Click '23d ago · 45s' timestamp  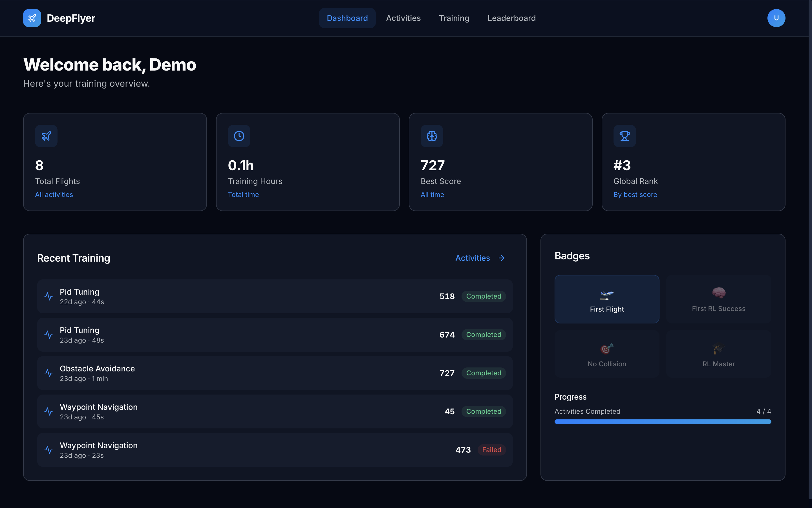click(82, 417)
